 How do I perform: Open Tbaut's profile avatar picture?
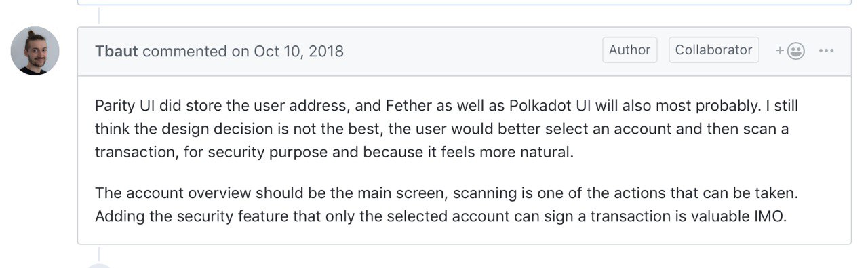35,51
